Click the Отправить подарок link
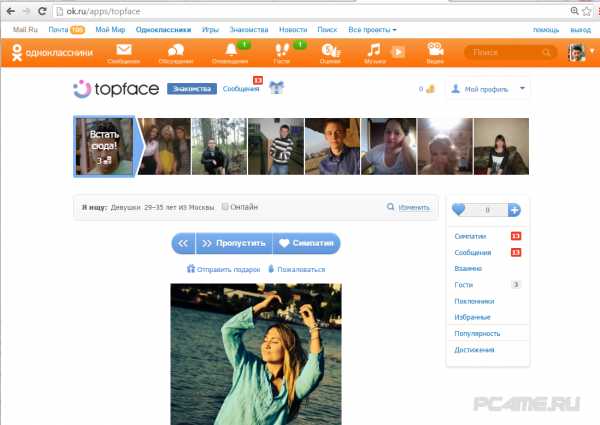Screen dimensions: 600x425 [x=224, y=269]
